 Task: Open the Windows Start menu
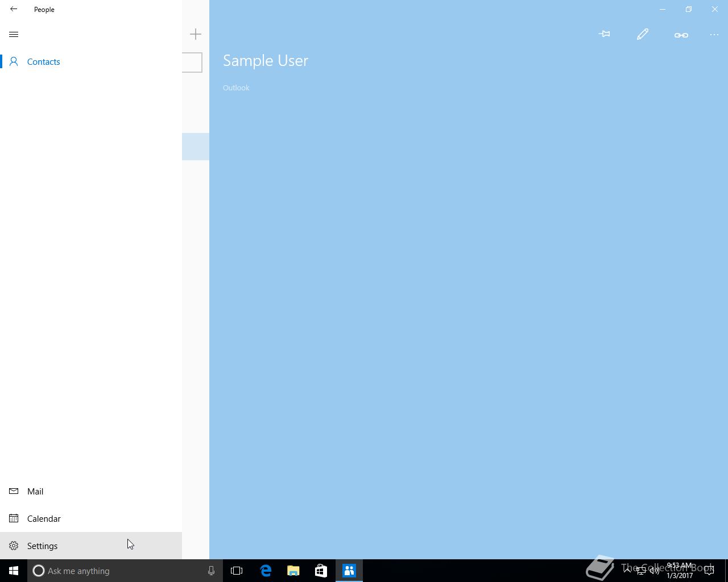tap(14, 571)
